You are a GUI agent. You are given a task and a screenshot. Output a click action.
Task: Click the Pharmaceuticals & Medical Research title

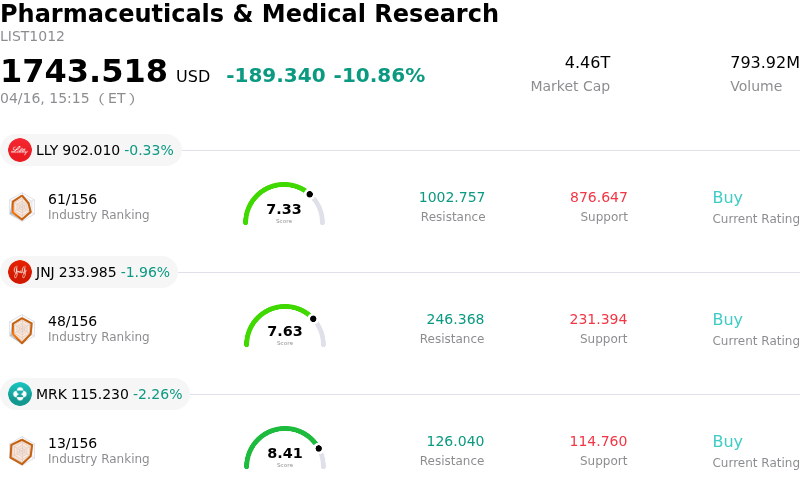250,14
